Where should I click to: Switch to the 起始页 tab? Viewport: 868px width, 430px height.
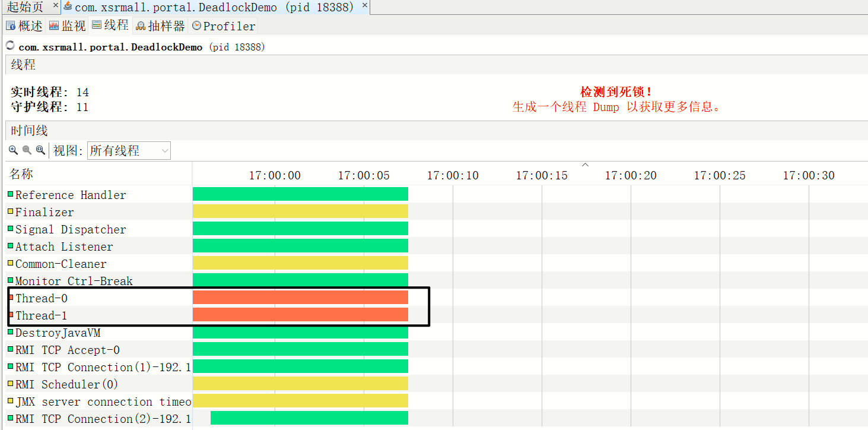point(25,7)
